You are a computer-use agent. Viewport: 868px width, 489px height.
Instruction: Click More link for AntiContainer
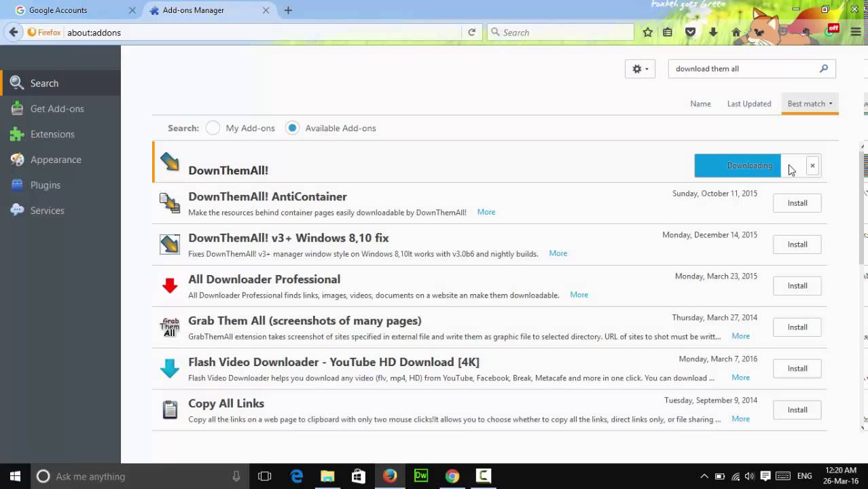point(486,212)
